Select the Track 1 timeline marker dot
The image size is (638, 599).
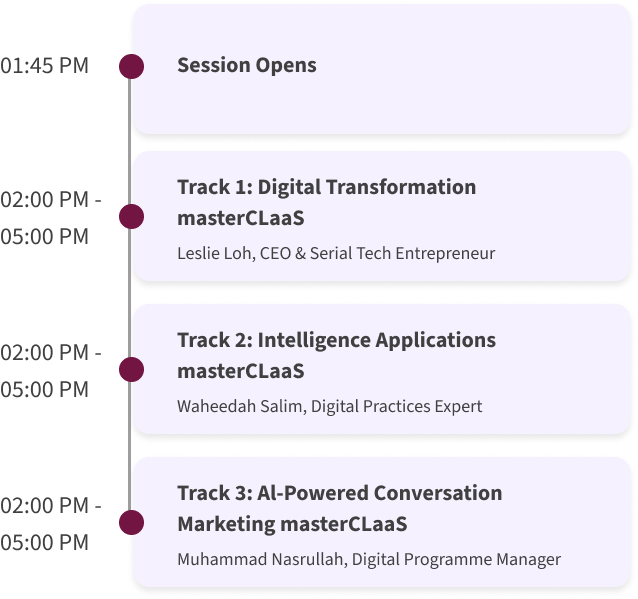pos(131,216)
